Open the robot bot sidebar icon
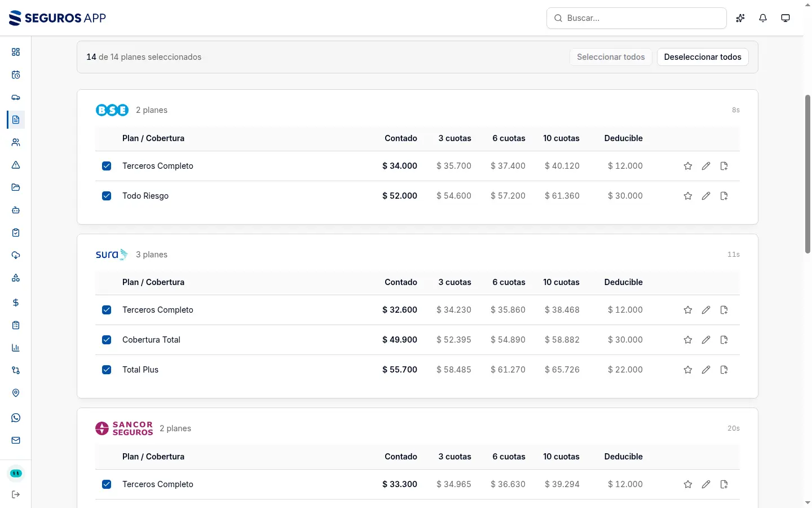The height and width of the screenshot is (508, 812). pos(16,210)
